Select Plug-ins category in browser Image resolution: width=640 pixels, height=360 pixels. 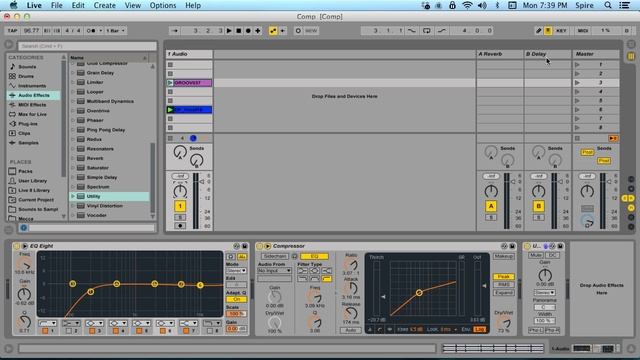click(28, 124)
